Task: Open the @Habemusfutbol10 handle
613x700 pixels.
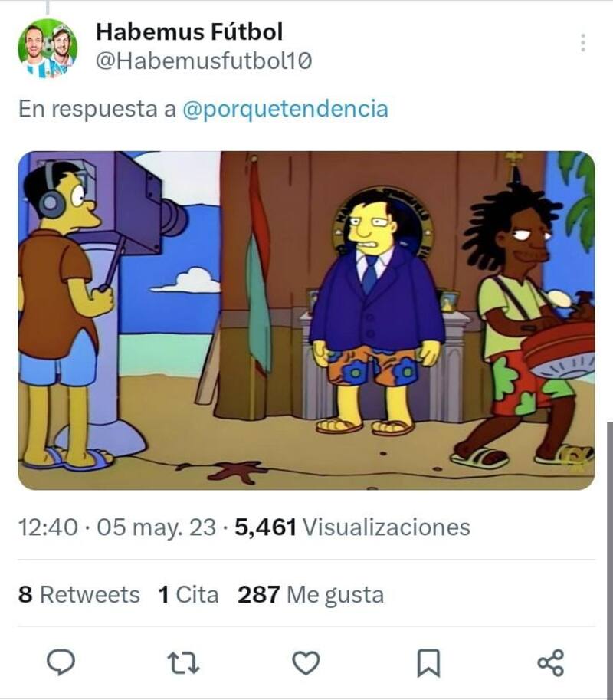Action: pos(204,61)
